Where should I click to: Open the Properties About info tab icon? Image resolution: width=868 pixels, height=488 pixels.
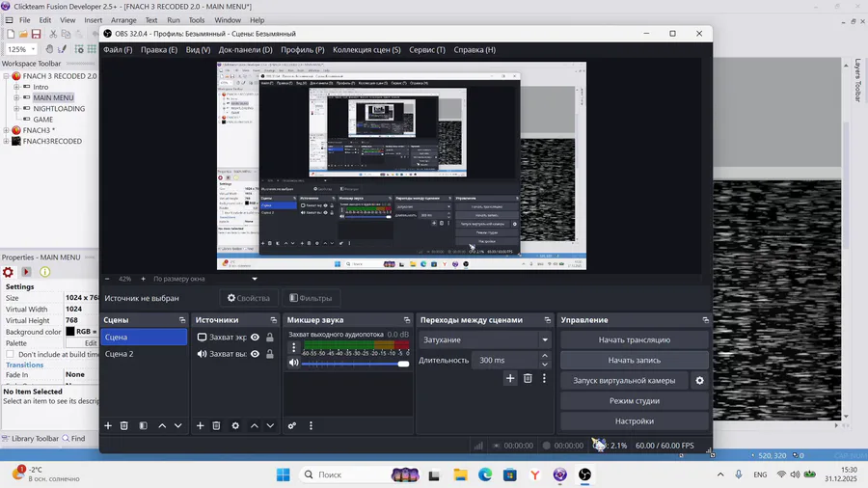[x=44, y=272]
